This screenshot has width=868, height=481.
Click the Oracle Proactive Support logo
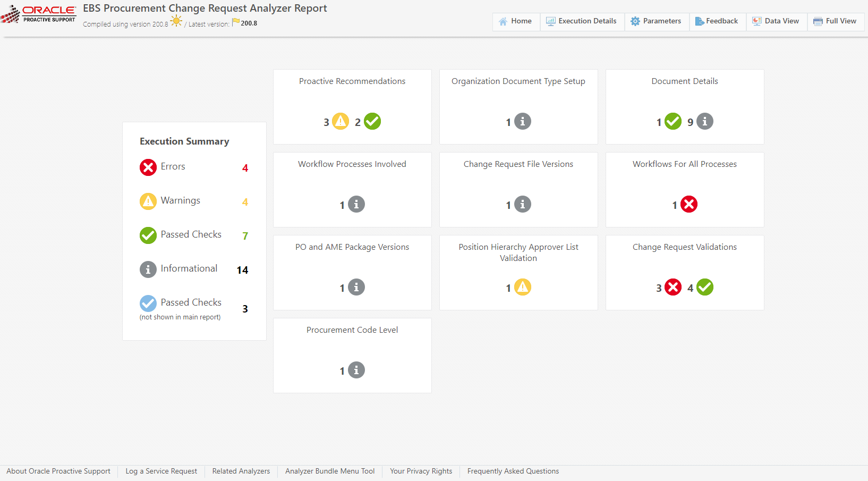click(x=39, y=14)
